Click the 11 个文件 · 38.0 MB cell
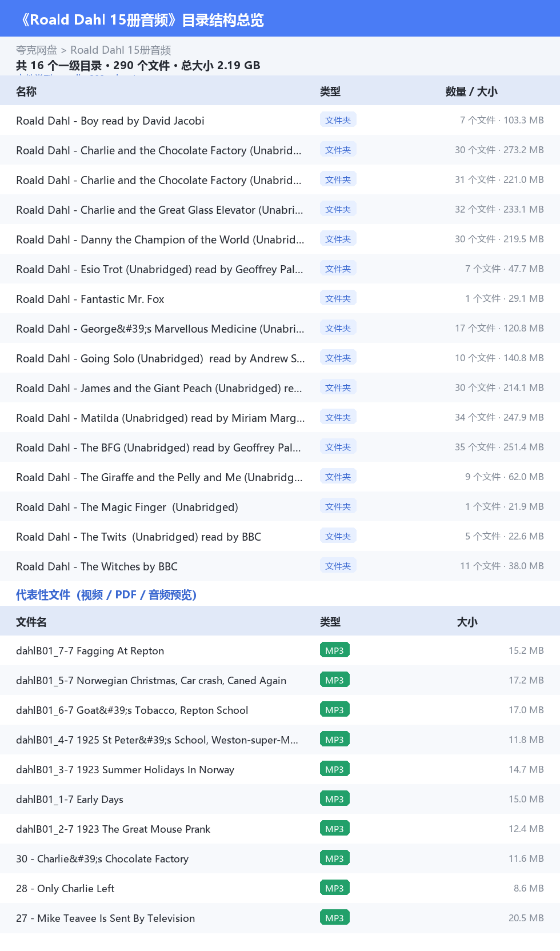This screenshot has height=951, width=560. [x=502, y=566]
